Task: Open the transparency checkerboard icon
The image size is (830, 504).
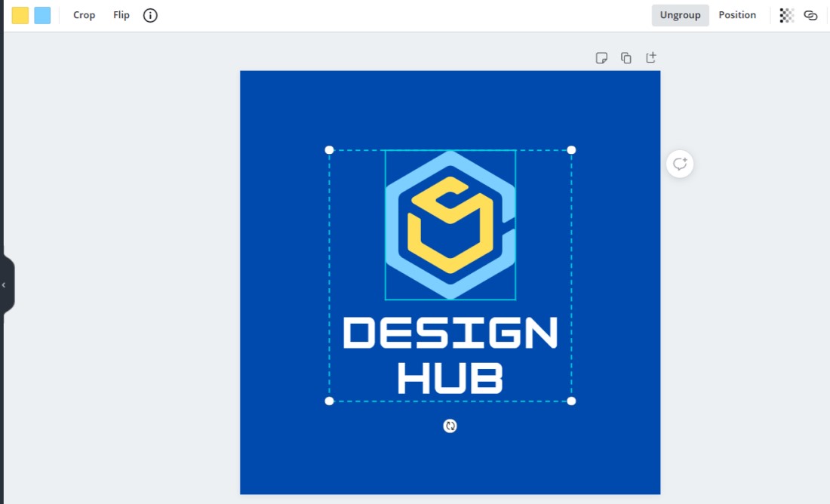Action: pos(786,15)
